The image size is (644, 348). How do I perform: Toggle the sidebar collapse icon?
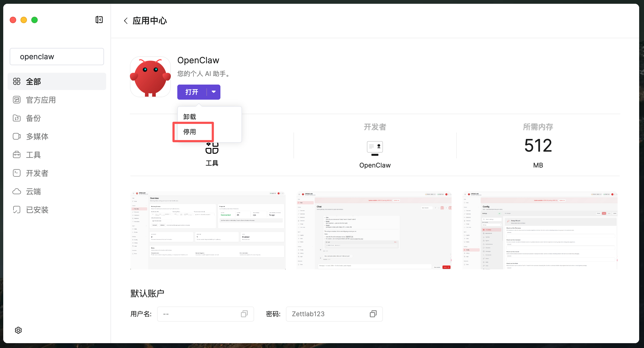tap(99, 20)
